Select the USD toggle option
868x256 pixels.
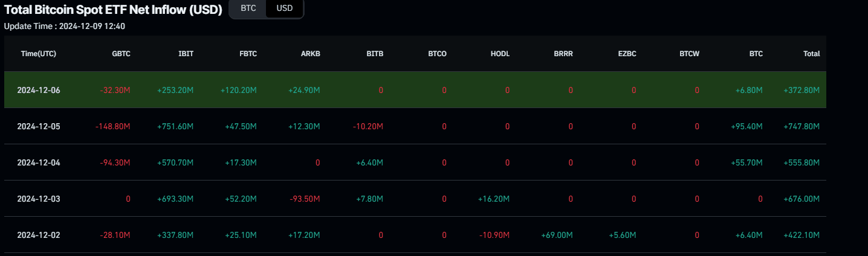[284, 8]
